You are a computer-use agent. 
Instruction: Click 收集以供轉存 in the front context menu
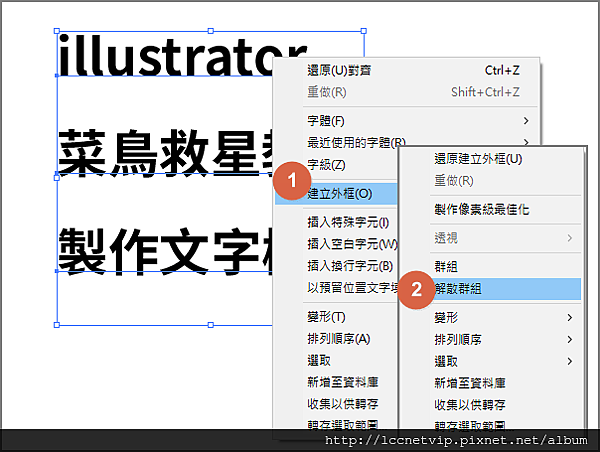point(470,405)
